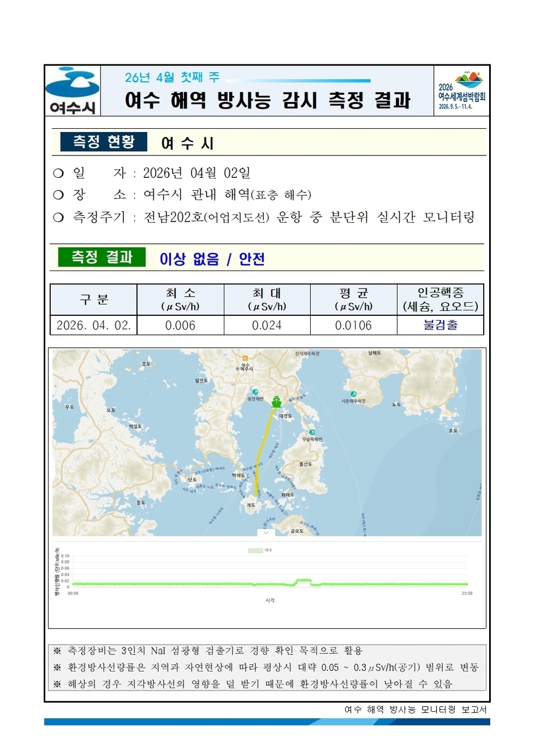535x756 pixels.
Task: Click the 금오도 island label on map
Action: [x=297, y=531]
